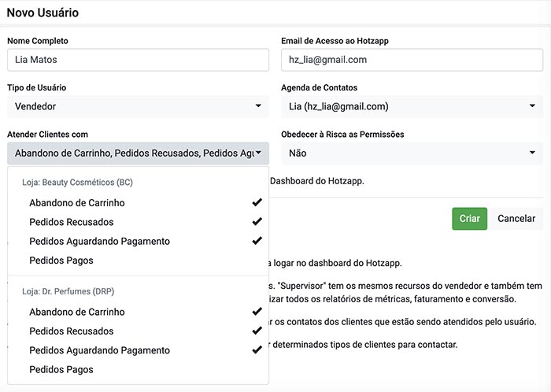Uncheck Pedidos Aguardando Pagamento under Beauty Cosméticos
The height and width of the screenshot is (392, 551).
coord(138,242)
